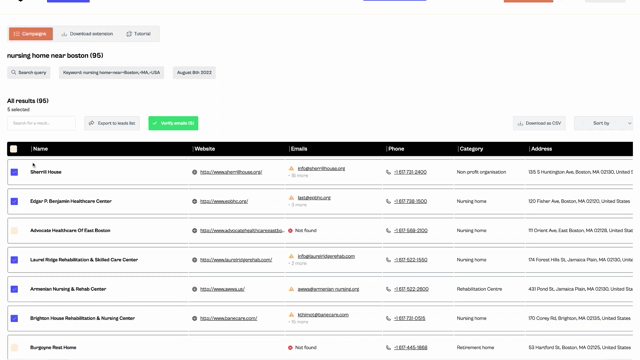Open the Sort by dropdown
This screenshot has width=640, height=360.
pos(603,123)
